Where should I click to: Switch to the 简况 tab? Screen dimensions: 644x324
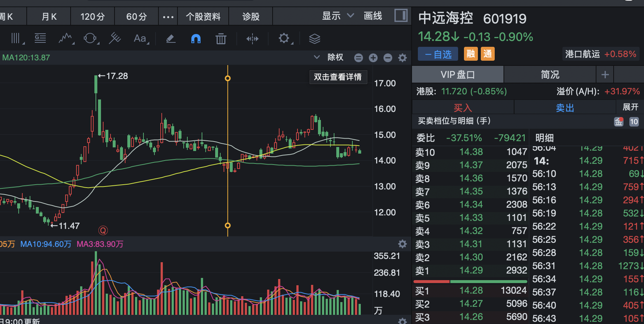click(550, 75)
